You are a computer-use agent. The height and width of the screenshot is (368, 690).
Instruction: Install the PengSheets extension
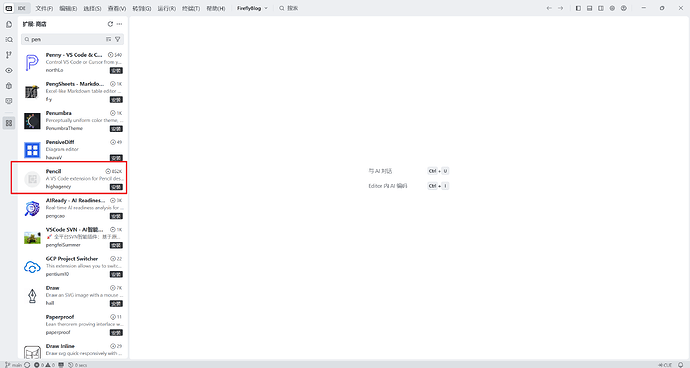pyautogui.click(x=116, y=99)
